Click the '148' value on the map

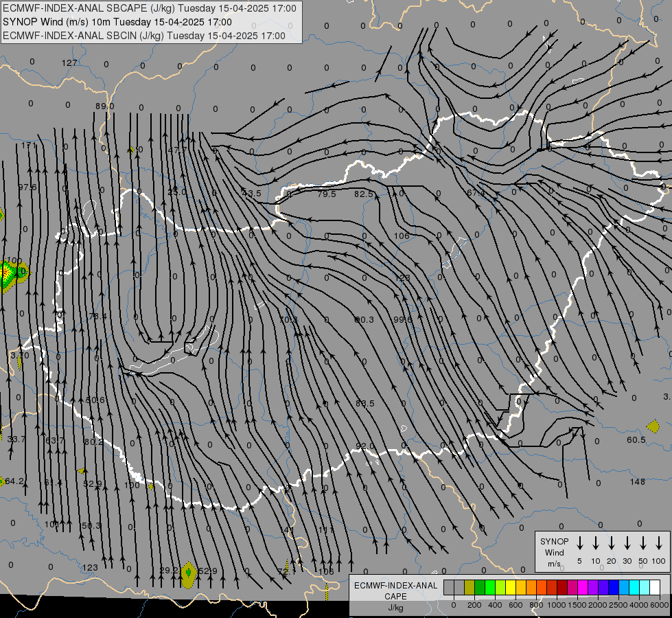(x=637, y=481)
